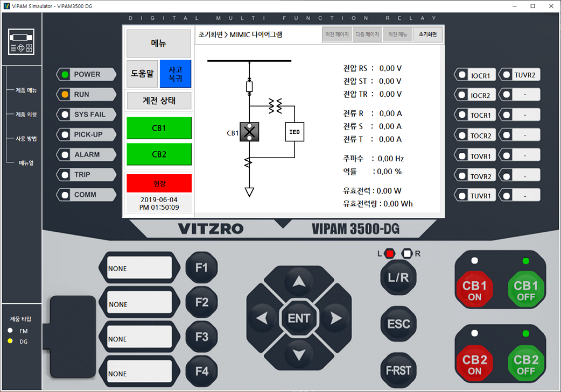Select the FM product type radio
Image resolution: width=561 pixels, height=392 pixels.
pos(10,331)
